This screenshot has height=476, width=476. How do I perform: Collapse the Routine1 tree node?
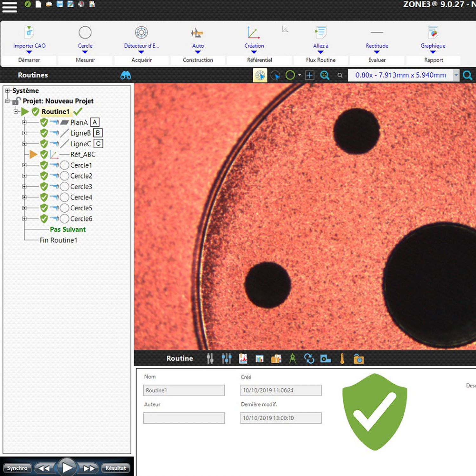coord(16,111)
